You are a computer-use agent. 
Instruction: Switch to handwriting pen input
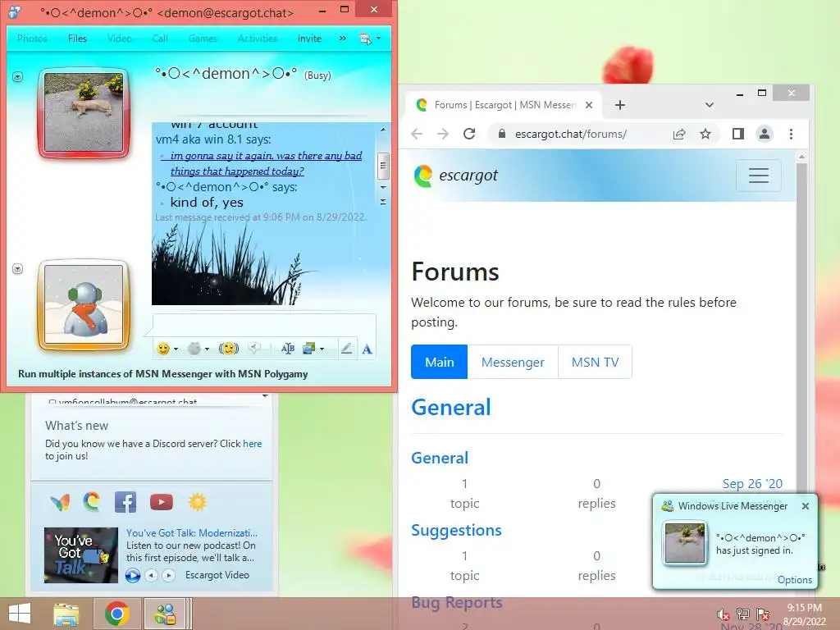pos(347,349)
